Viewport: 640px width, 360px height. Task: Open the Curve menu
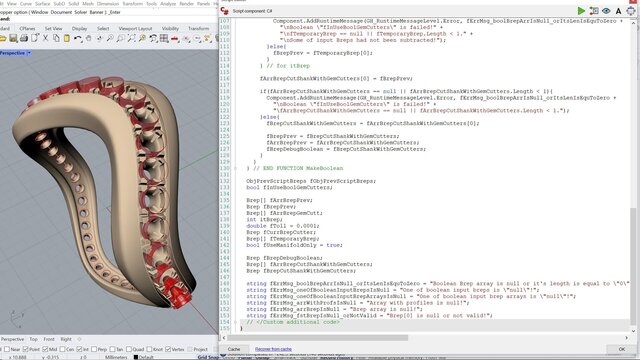(x=26, y=4)
